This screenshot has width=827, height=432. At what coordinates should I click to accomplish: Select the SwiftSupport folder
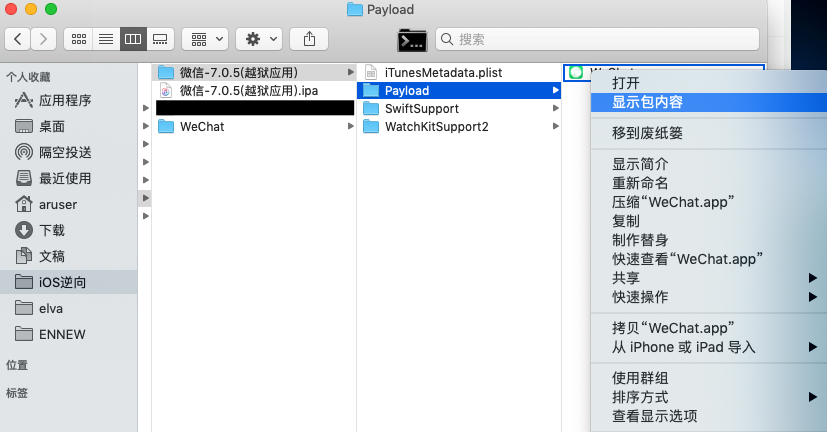[459, 109]
